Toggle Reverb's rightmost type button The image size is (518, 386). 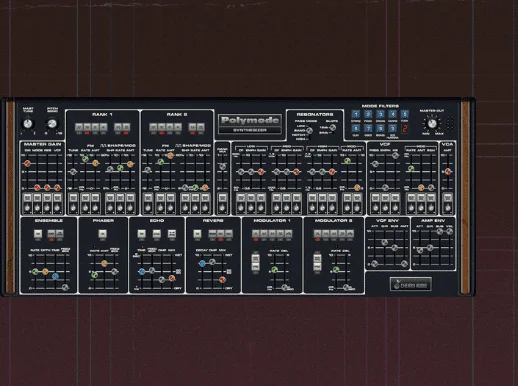click(x=229, y=234)
